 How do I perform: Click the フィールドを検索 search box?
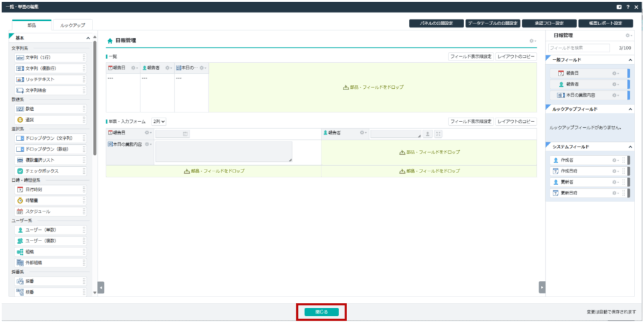(x=579, y=48)
